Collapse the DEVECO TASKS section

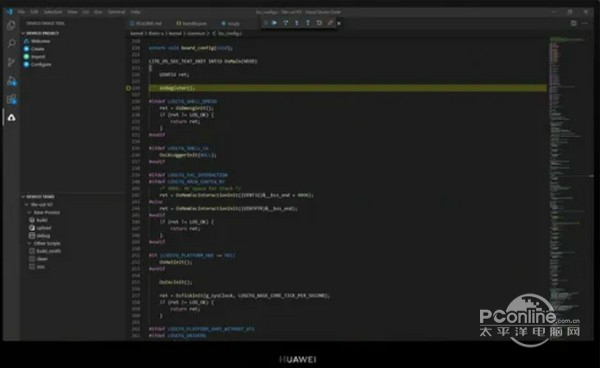[23, 197]
